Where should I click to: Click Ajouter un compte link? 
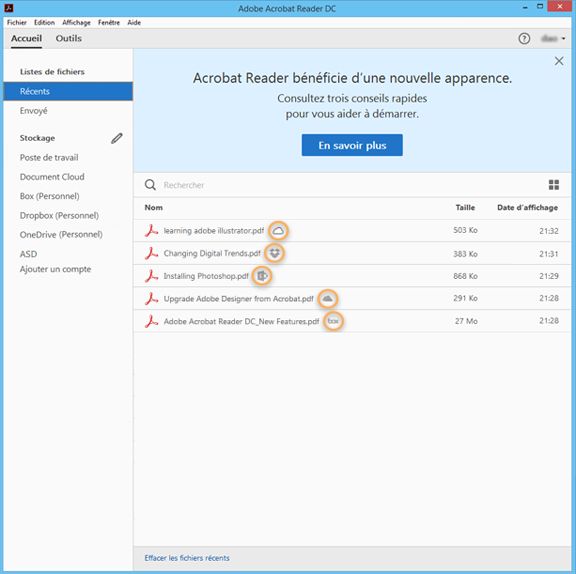pos(55,269)
